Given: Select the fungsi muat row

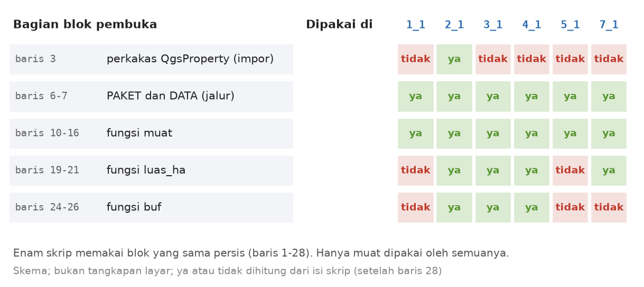Looking at the screenshot, I should [151, 133].
